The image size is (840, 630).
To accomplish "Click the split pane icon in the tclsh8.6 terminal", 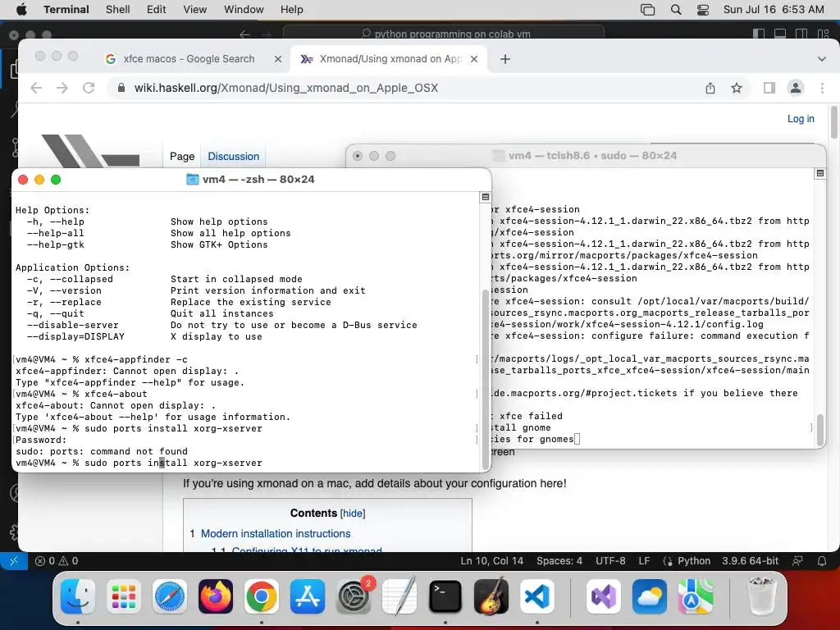I will 819,173.
